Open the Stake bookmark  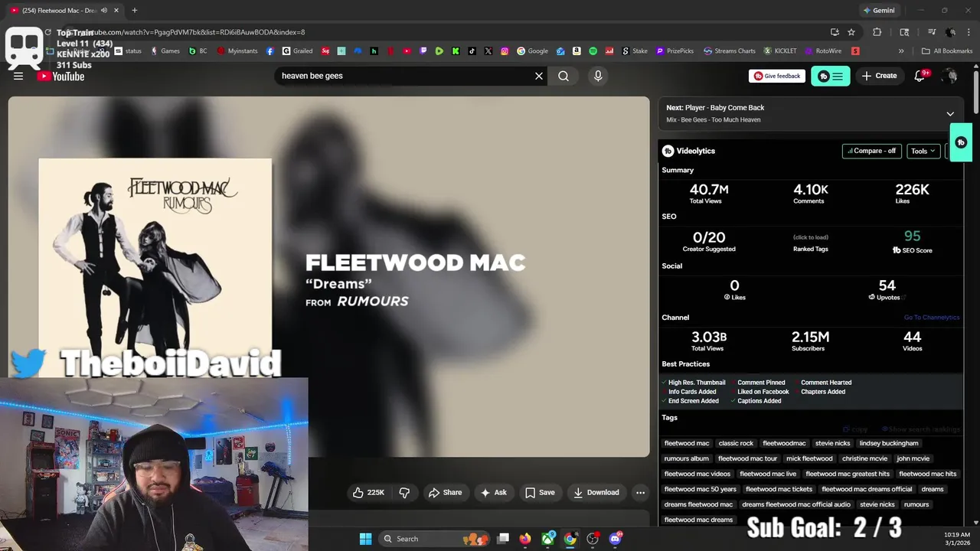(x=635, y=51)
